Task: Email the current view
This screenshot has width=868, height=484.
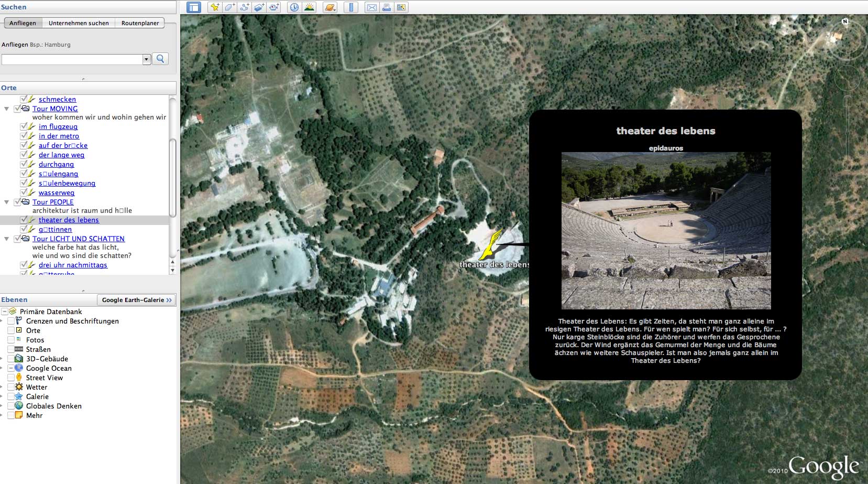Action: tap(372, 7)
